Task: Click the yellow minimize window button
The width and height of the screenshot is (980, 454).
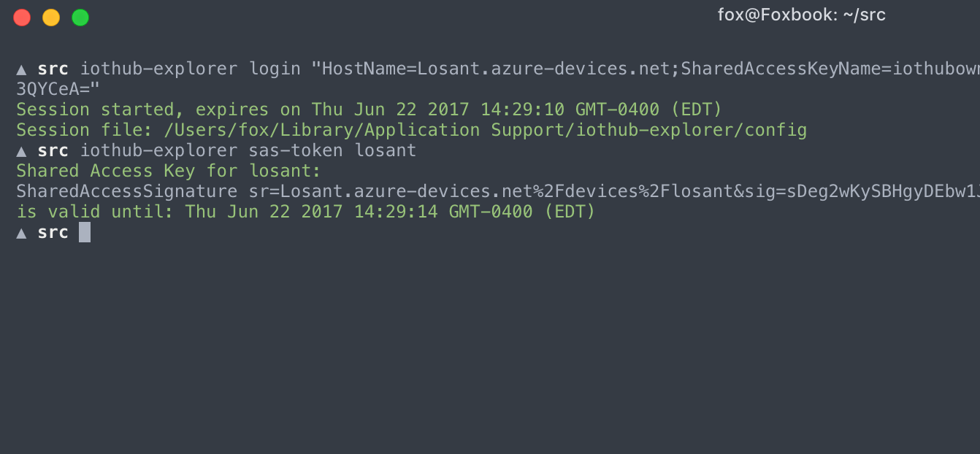Action: (x=51, y=18)
